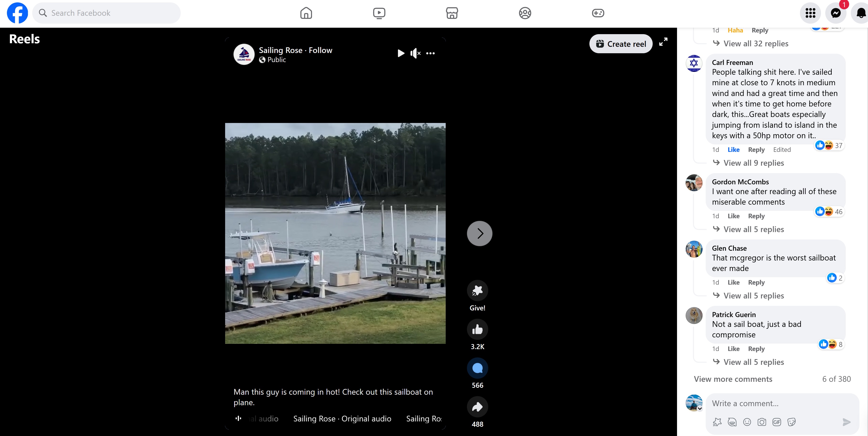Open the Marketplace icon in top navigation
The image size is (868, 436).
[x=452, y=13]
